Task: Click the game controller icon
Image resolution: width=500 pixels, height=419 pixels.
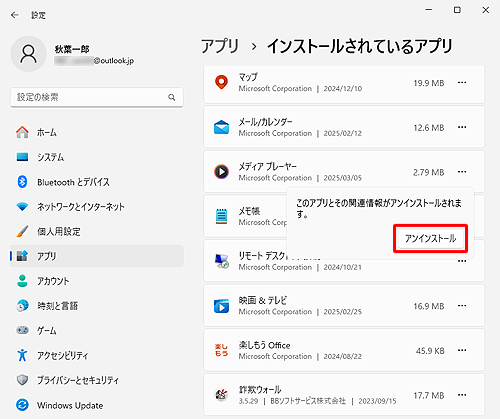Action: 22,330
